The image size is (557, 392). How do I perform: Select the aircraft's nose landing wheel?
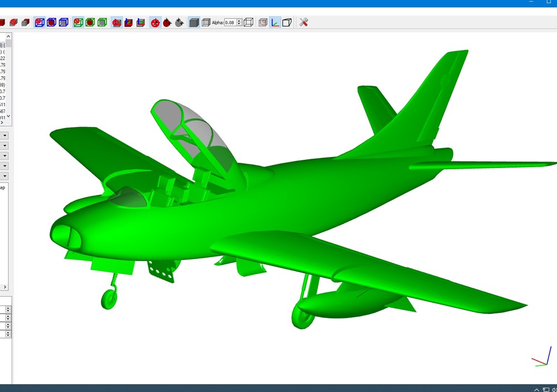pyautogui.click(x=109, y=299)
